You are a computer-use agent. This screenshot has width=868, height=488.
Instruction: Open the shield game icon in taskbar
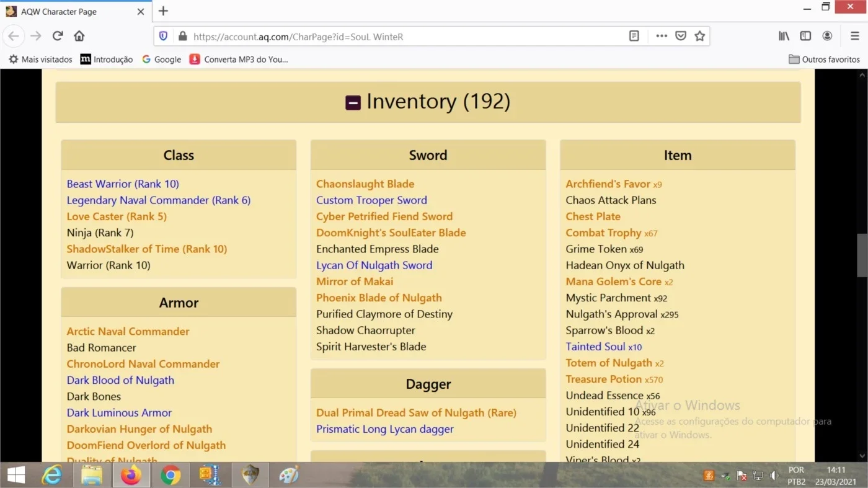250,476
